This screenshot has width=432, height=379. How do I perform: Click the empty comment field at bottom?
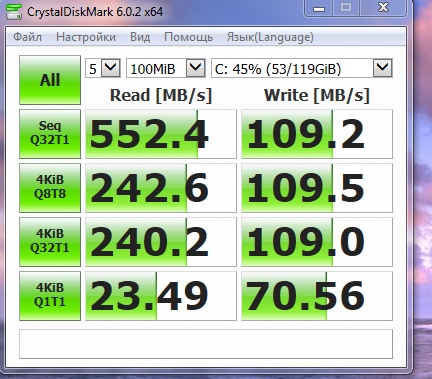click(x=206, y=344)
